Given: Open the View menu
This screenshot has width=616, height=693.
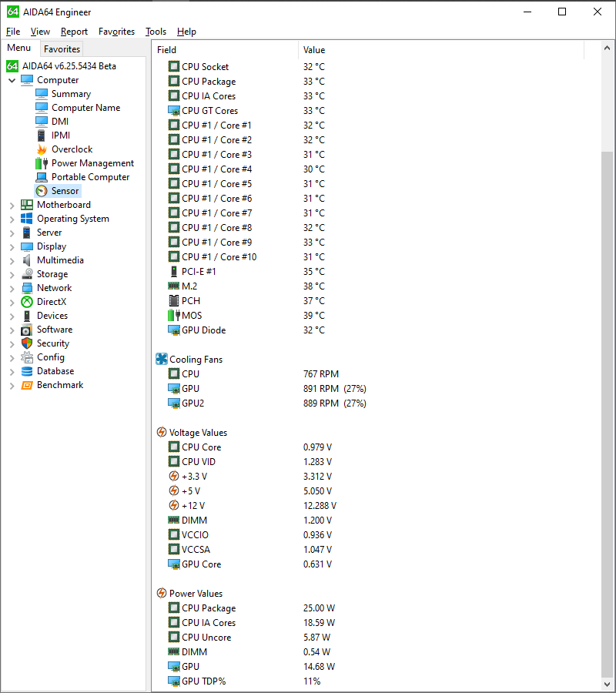Looking at the screenshot, I should [40, 32].
